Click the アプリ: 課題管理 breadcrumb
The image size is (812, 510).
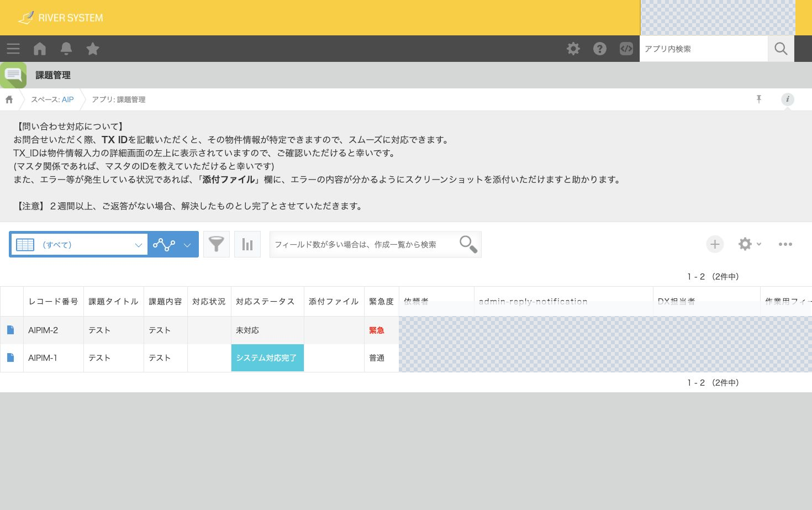119,99
